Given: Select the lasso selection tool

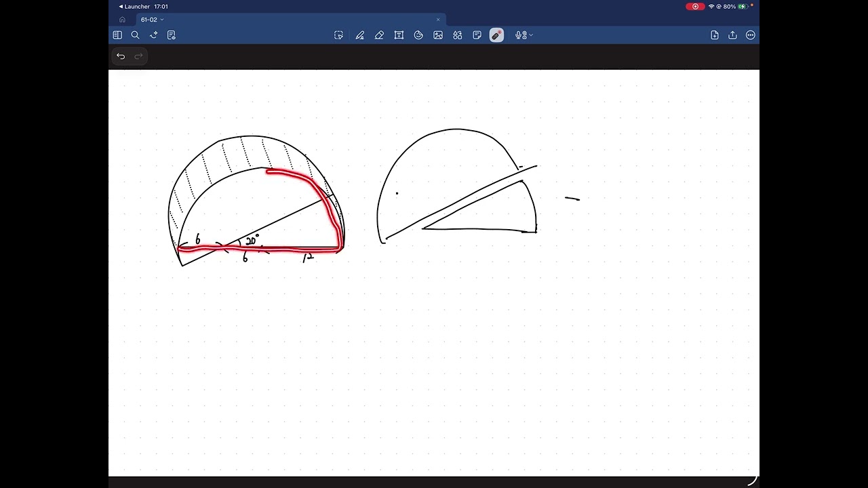Looking at the screenshot, I should (x=338, y=35).
